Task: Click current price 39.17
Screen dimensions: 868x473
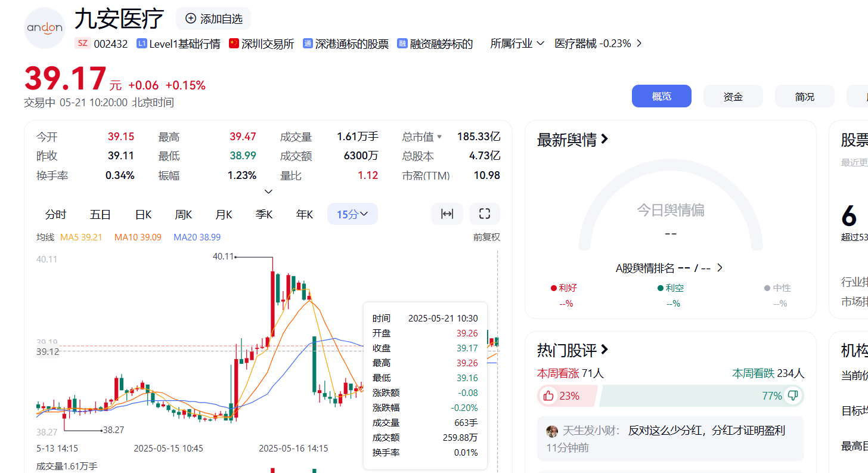Action: 65,79
